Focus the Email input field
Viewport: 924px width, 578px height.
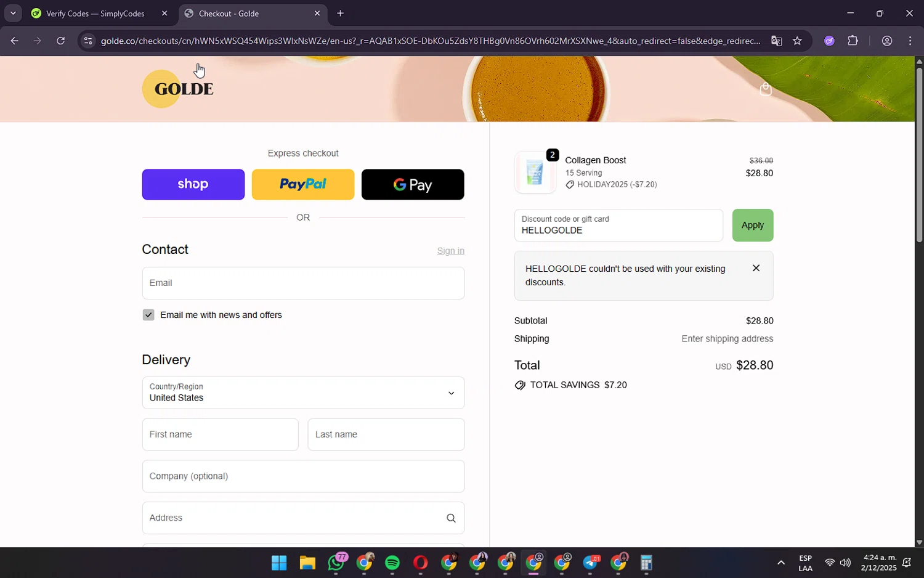pyautogui.click(x=303, y=283)
